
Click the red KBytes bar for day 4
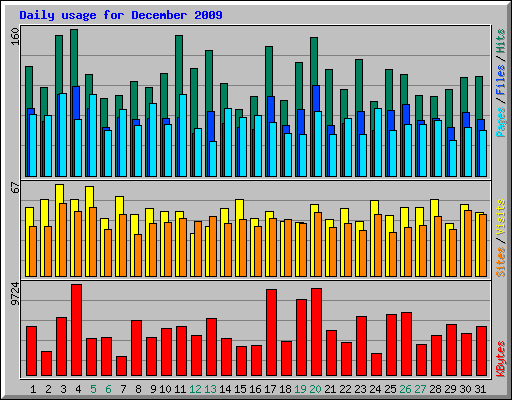(76, 330)
